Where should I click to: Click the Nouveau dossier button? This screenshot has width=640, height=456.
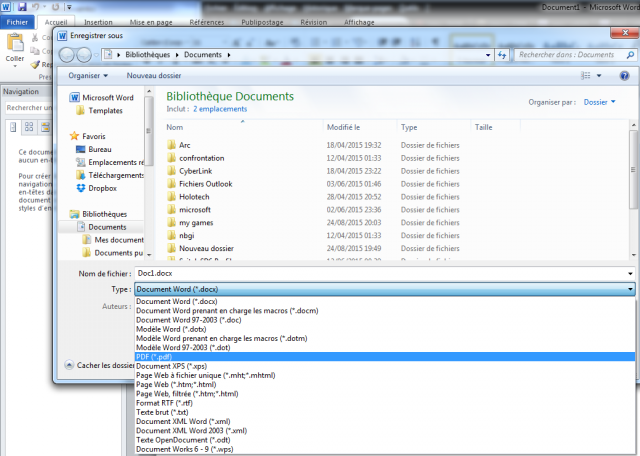(154, 76)
